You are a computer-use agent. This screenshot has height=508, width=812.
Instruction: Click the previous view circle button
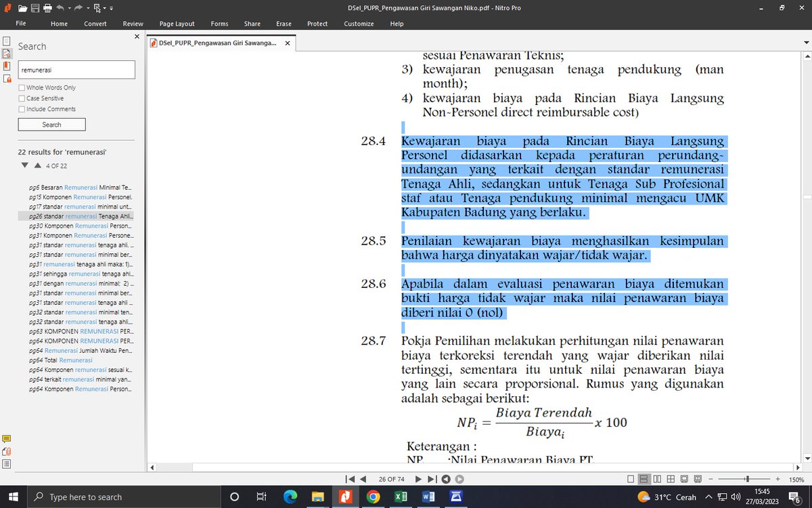[446, 479]
